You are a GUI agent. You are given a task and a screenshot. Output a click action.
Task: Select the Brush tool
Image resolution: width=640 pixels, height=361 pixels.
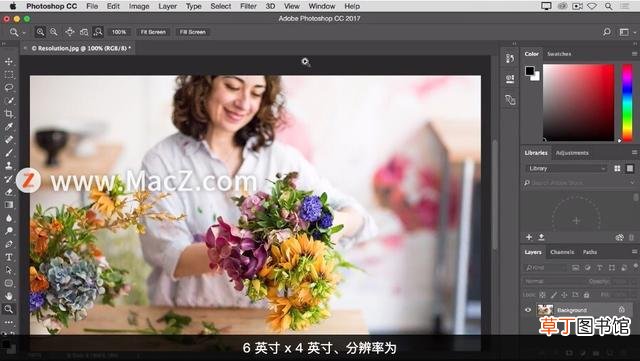(x=9, y=153)
